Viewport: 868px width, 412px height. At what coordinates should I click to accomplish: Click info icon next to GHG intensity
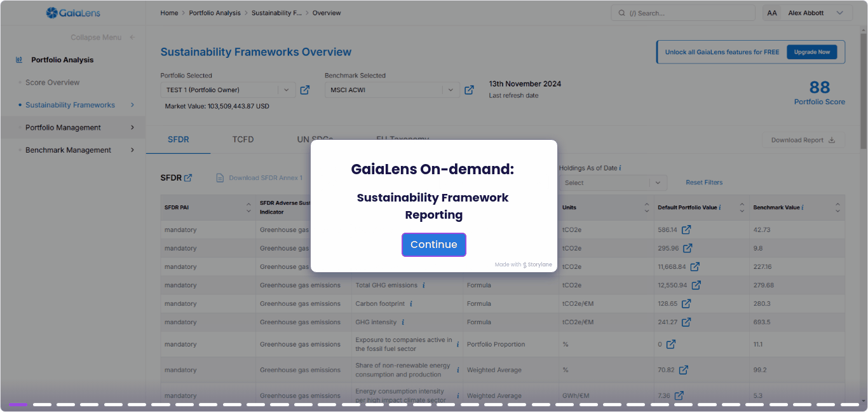(403, 322)
